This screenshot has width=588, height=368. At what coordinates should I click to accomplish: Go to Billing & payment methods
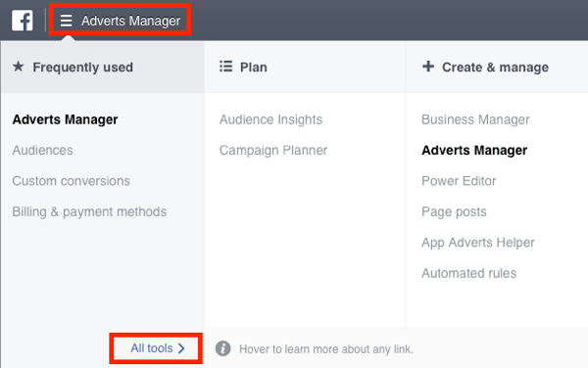pos(89,211)
